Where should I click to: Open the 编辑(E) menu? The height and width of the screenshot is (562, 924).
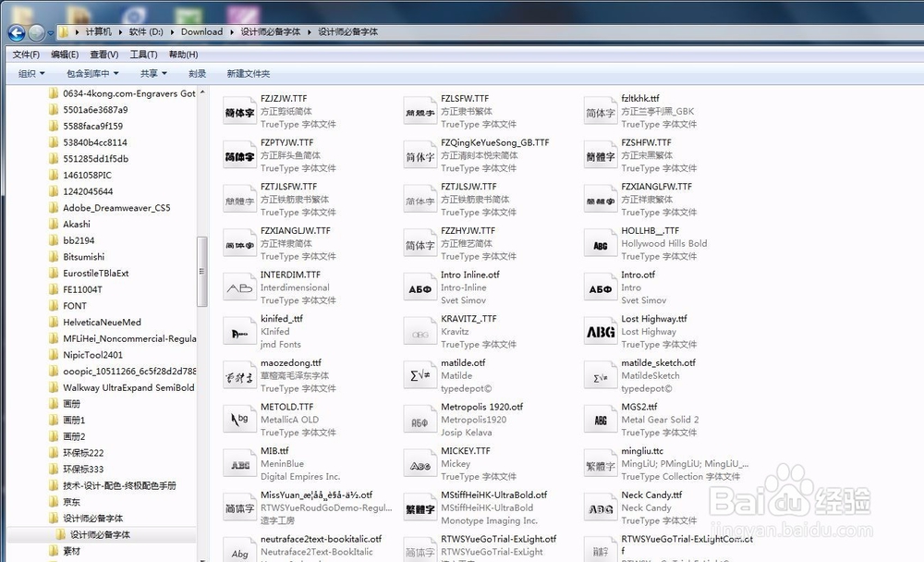65,55
